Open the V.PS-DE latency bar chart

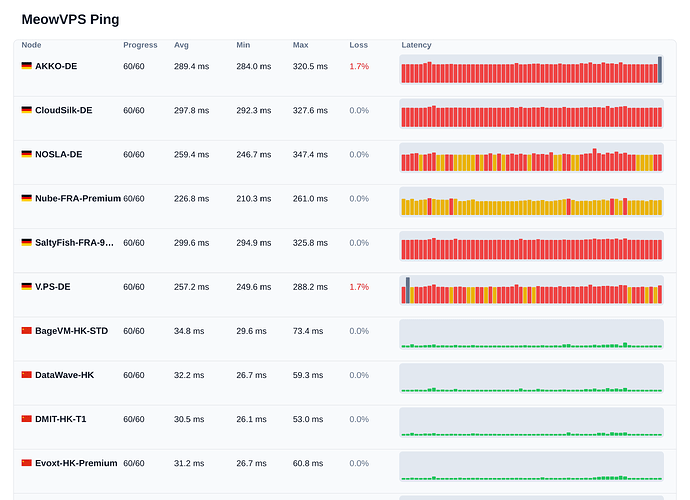pos(531,290)
